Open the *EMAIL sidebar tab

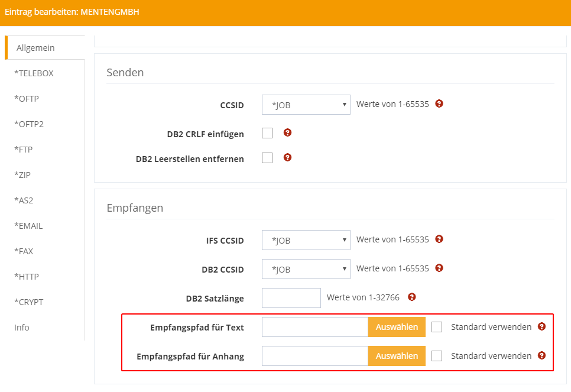[28, 226]
